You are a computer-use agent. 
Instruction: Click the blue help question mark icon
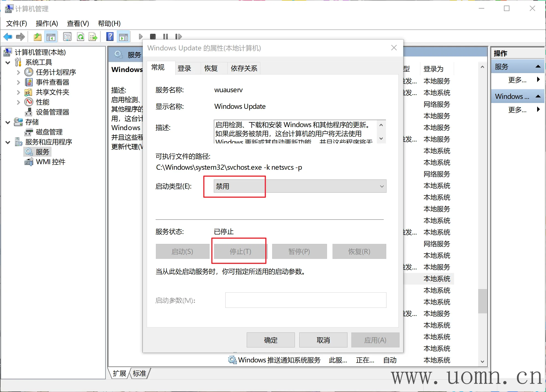pos(110,37)
